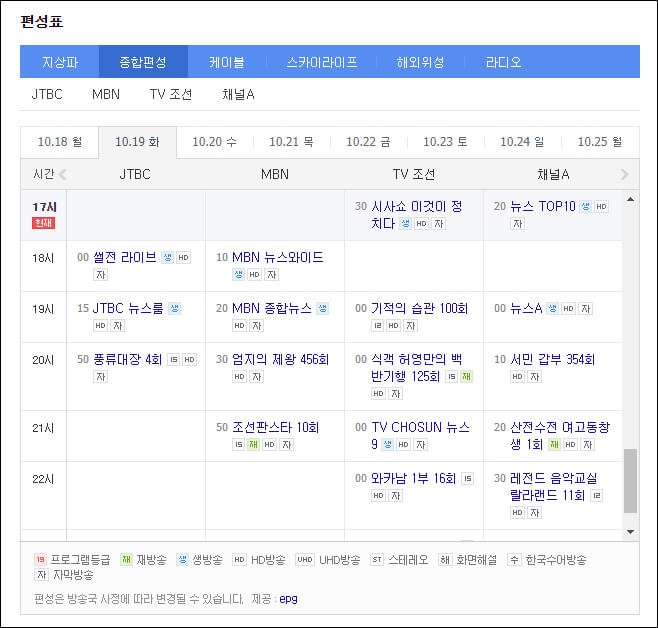The width and height of the screenshot is (658, 628).
Task: Open the 썰전 라이브 program
Action: coord(125,257)
